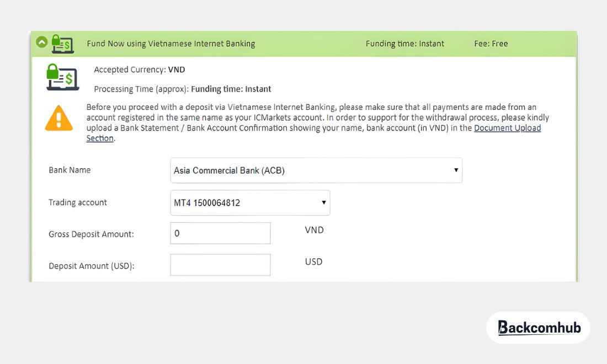Image resolution: width=607 pixels, height=364 pixels.
Task: Click the small banking laptop icon in header
Action: pyautogui.click(x=63, y=44)
